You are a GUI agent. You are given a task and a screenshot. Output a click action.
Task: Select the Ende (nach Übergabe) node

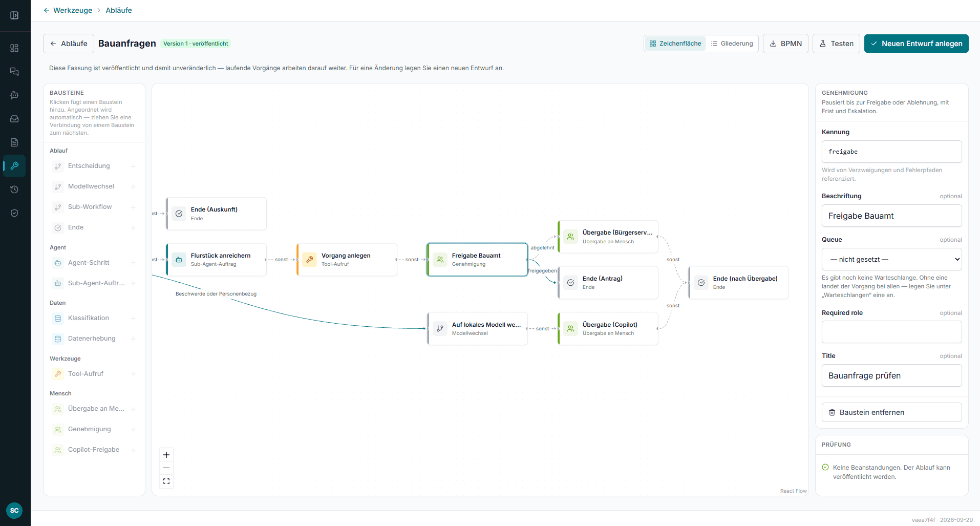click(738, 283)
